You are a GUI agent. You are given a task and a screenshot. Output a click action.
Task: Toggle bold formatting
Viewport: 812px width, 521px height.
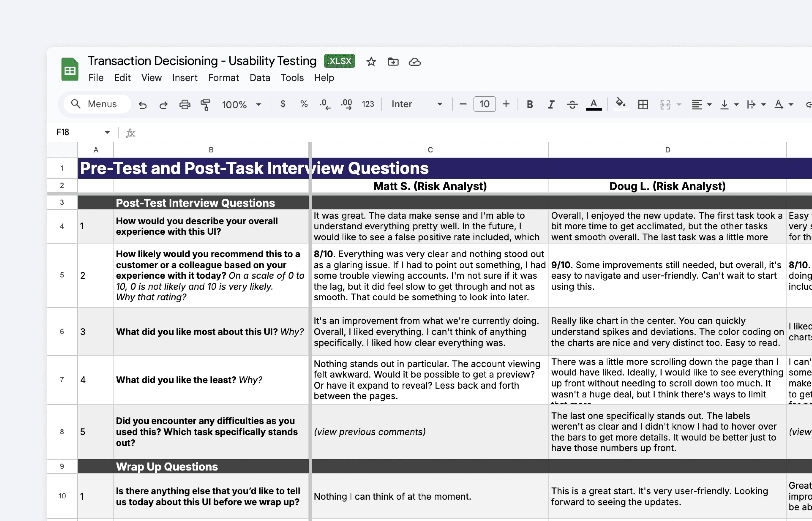click(x=530, y=104)
